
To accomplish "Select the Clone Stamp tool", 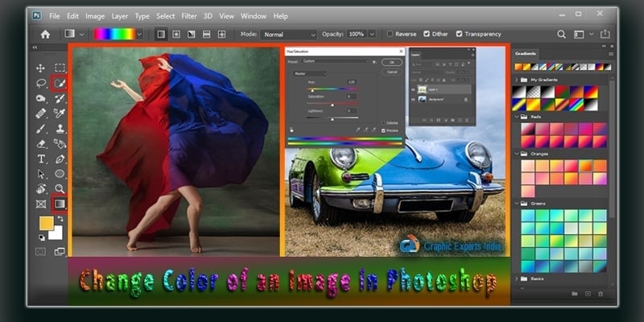I will 60,129.
